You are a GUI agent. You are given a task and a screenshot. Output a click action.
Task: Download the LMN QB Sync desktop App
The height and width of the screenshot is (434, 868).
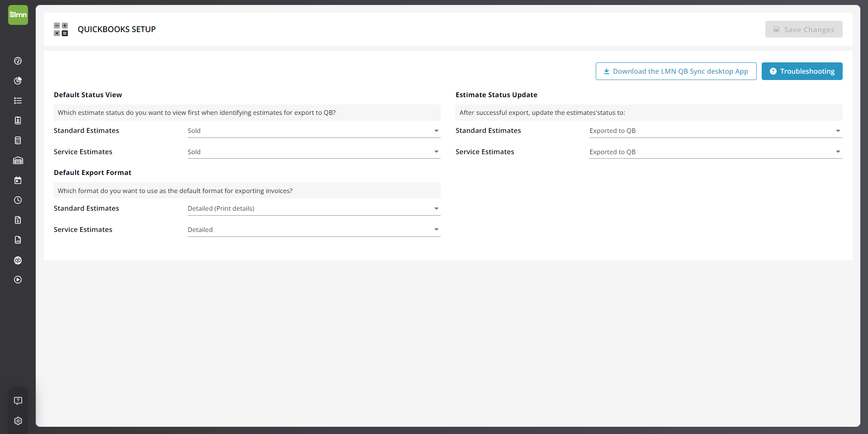pyautogui.click(x=676, y=71)
